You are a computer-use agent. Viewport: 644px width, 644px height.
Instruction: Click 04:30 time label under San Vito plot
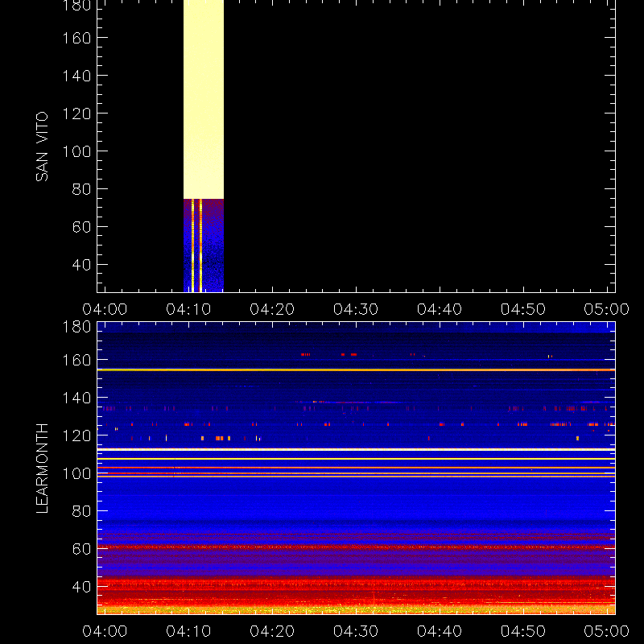356,309
